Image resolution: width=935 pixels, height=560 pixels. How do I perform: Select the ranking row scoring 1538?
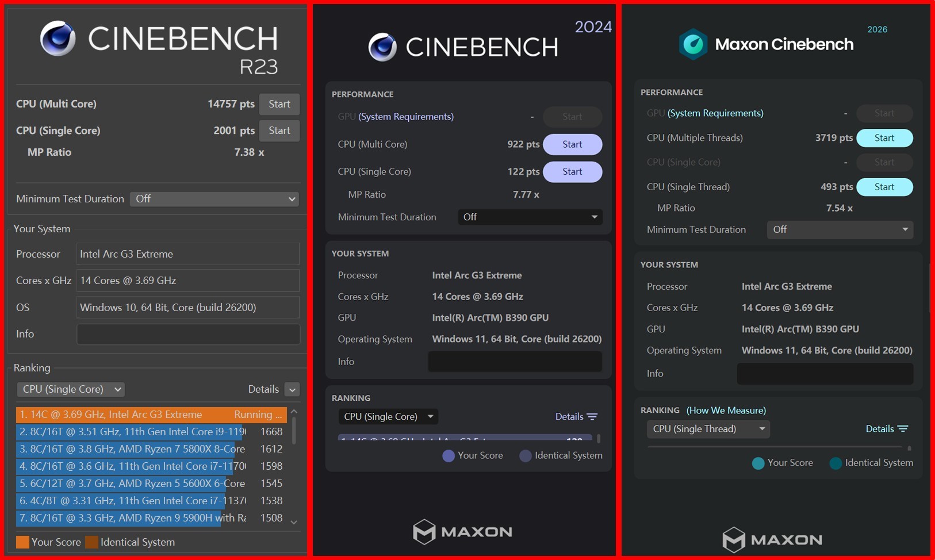point(151,501)
